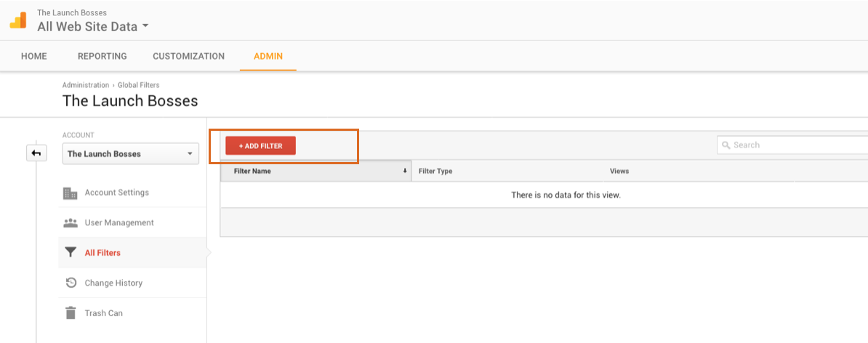Click 'There is no data for this view.' text
The image size is (868, 343).
tap(566, 195)
